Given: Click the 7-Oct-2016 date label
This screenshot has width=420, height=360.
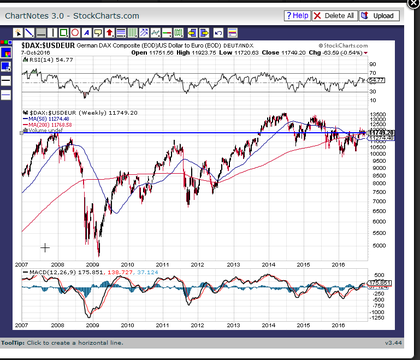Looking at the screenshot, I should (x=35, y=53).
